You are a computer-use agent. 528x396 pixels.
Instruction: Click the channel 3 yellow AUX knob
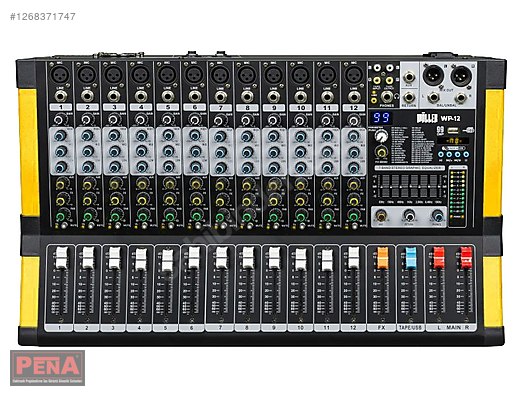tap(114, 184)
